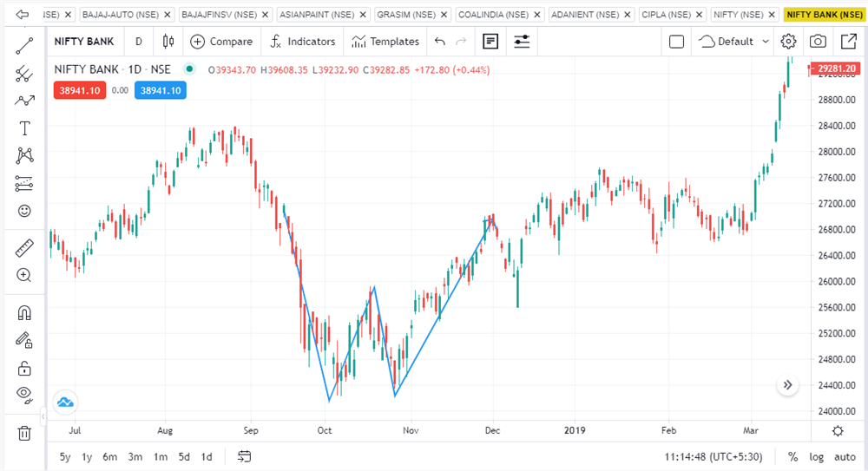Viewport: 868px width, 471px height.
Task: Toggle log scale
Action: pyautogui.click(x=817, y=457)
